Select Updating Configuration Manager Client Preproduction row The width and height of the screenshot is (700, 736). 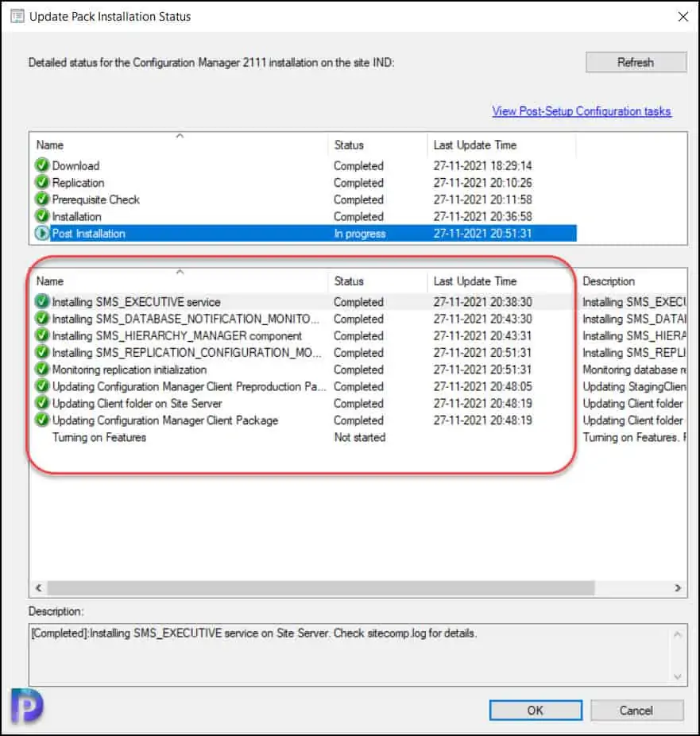(359, 385)
